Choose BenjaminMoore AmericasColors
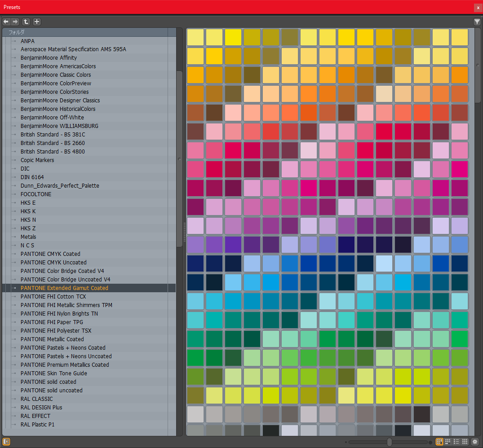The image size is (483, 448). (x=58, y=66)
